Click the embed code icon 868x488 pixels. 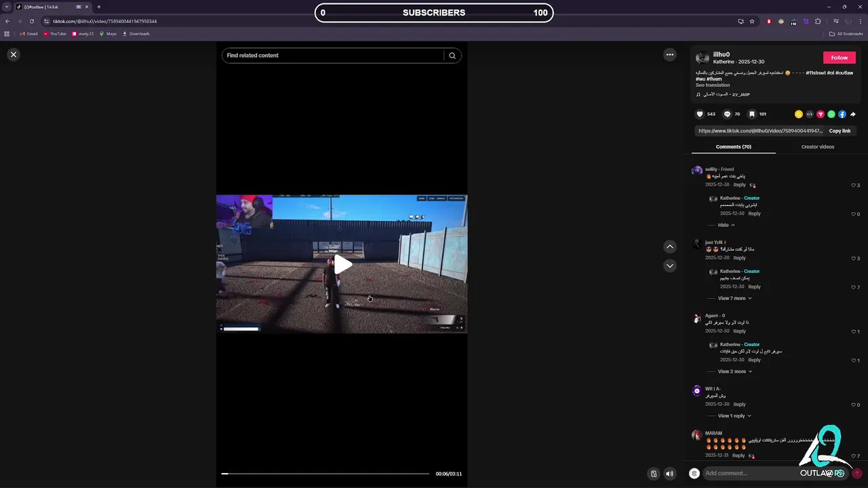[x=810, y=114]
